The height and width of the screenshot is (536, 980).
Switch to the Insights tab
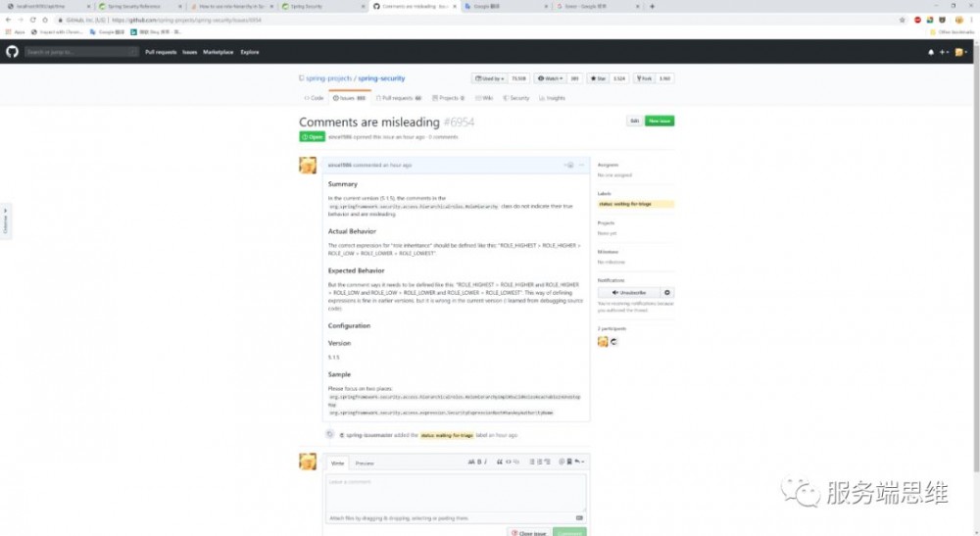(x=553, y=98)
